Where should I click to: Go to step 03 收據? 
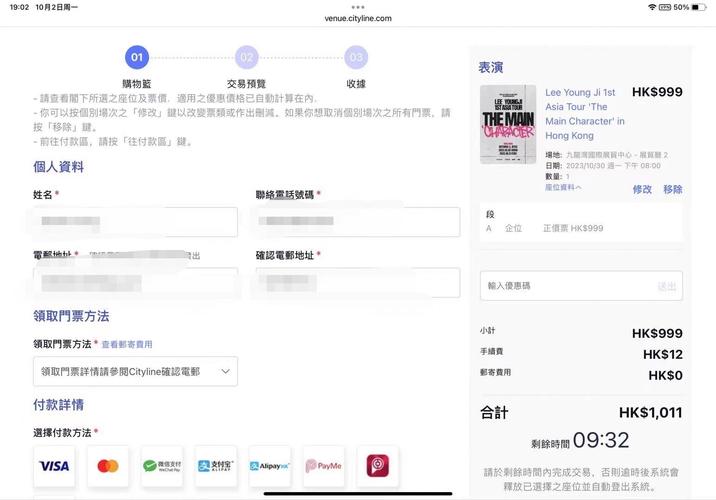356,57
